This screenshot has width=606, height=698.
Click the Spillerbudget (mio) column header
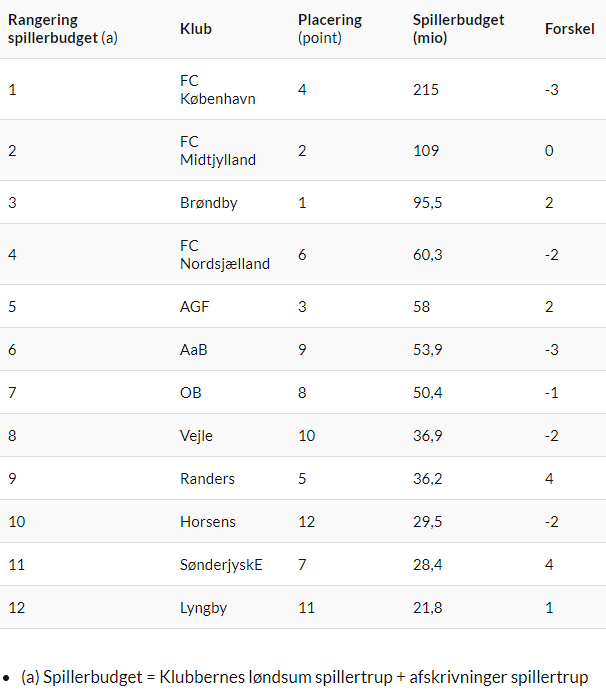tap(458, 29)
